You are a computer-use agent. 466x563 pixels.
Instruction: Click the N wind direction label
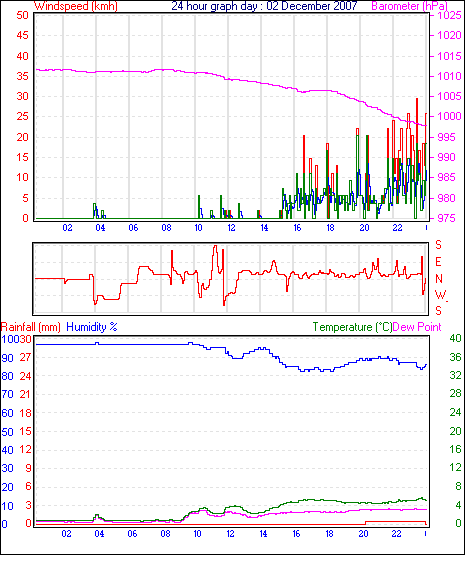438,279
